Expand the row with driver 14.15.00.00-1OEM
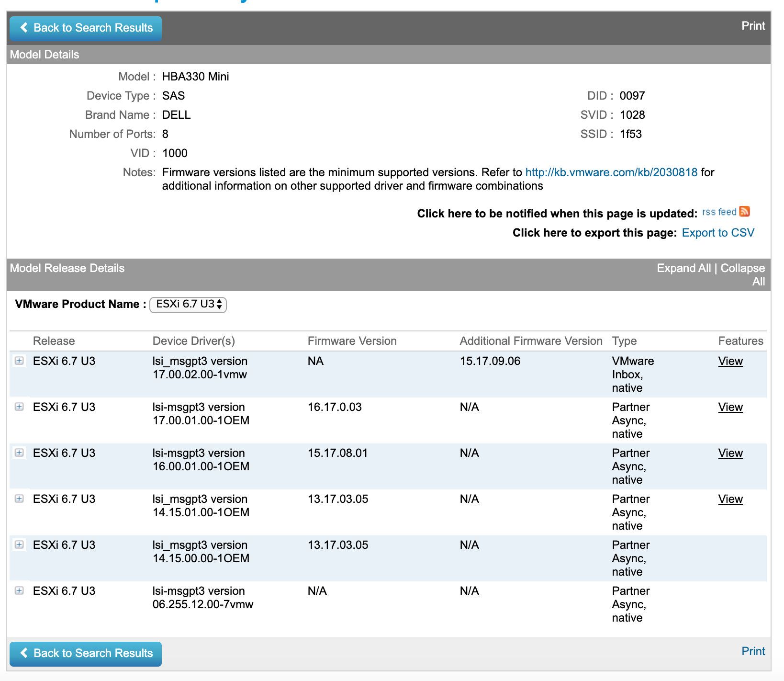The width and height of the screenshot is (784, 681). pos(19,545)
